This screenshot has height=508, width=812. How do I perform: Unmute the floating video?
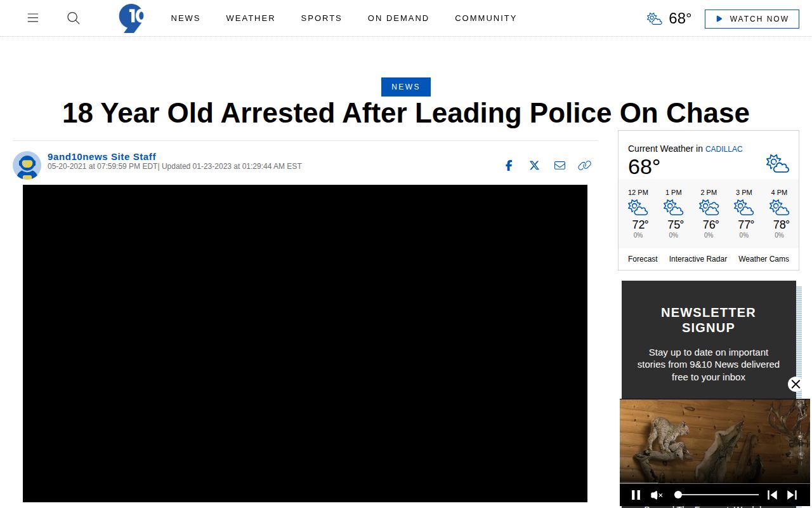pos(657,495)
